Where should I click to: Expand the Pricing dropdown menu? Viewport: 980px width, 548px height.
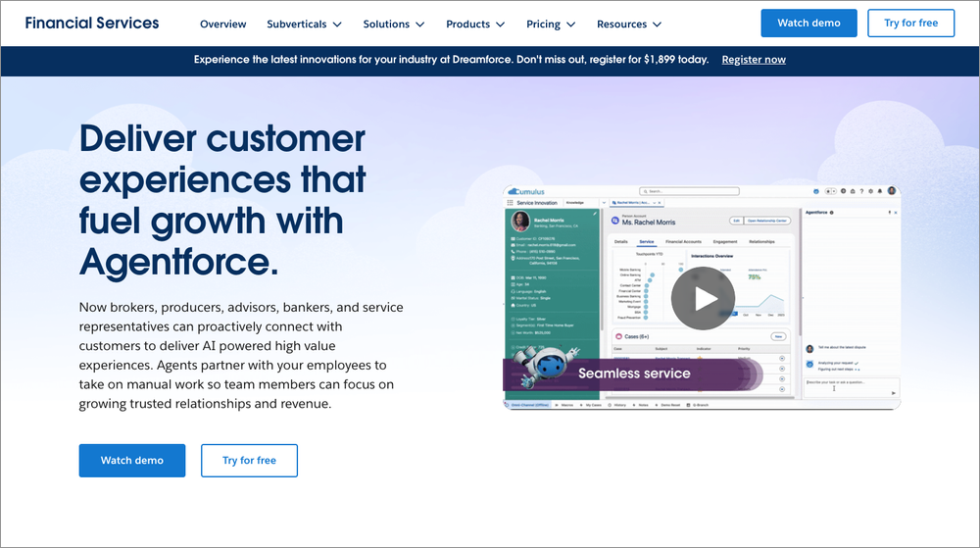[x=551, y=24]
